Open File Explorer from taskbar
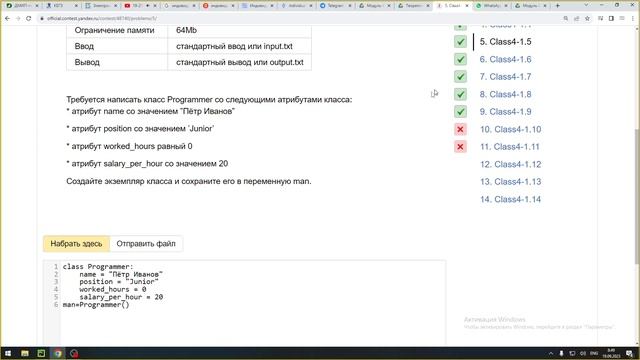 click(x=25, y=353)
